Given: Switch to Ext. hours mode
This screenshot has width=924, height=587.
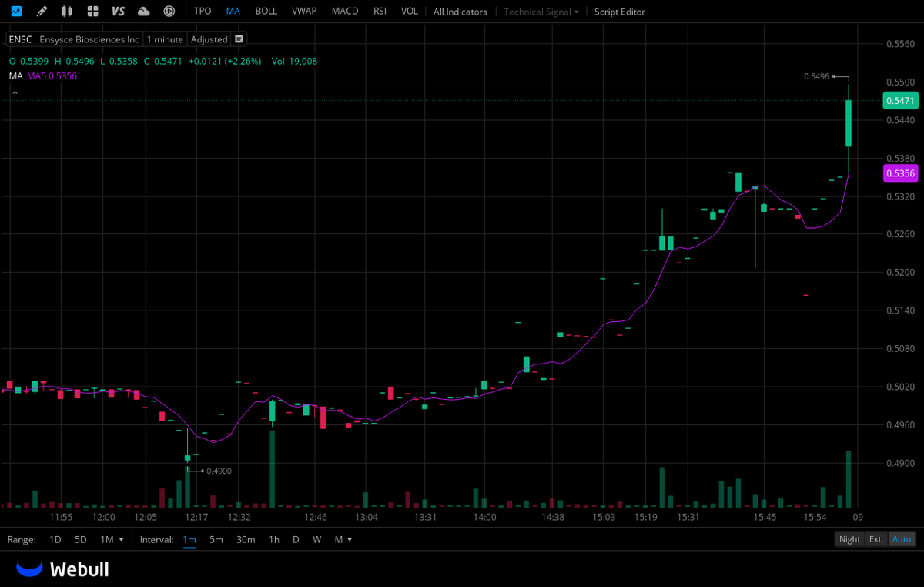Looking at the screenshot, I should (876, 539).
